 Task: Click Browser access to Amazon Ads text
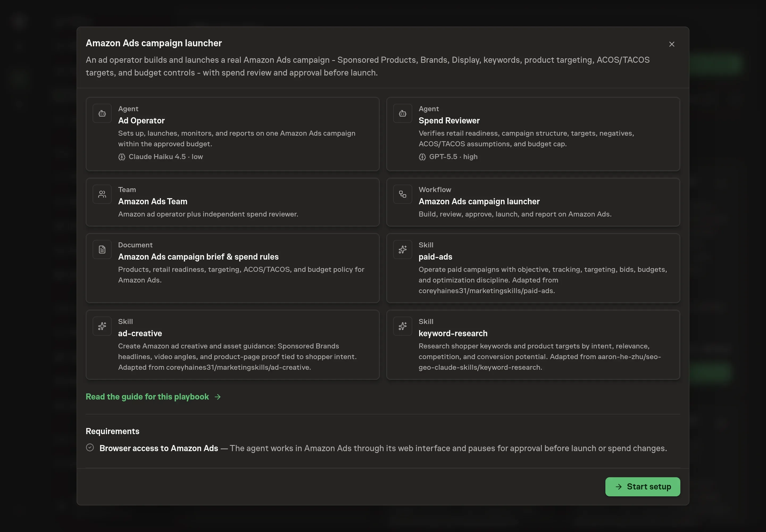tap(159, 448)
